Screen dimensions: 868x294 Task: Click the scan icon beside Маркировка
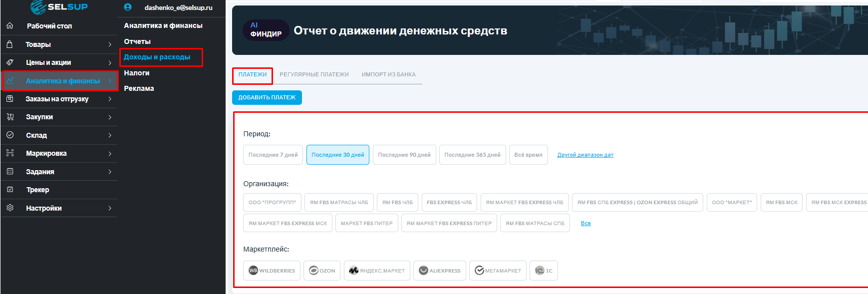[x=10, y=153]
